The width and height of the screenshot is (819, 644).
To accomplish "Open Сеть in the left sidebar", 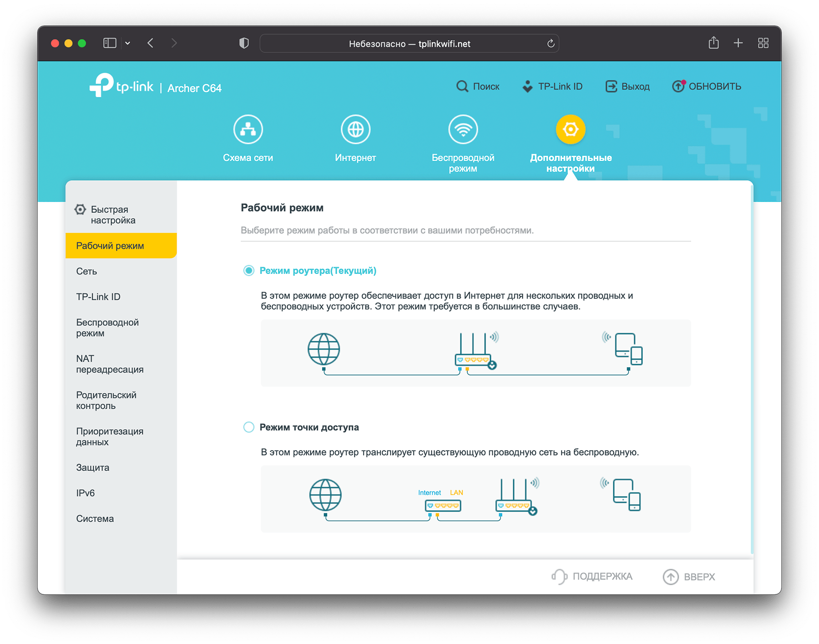I will pyautogui.click(x=86, y=272).
